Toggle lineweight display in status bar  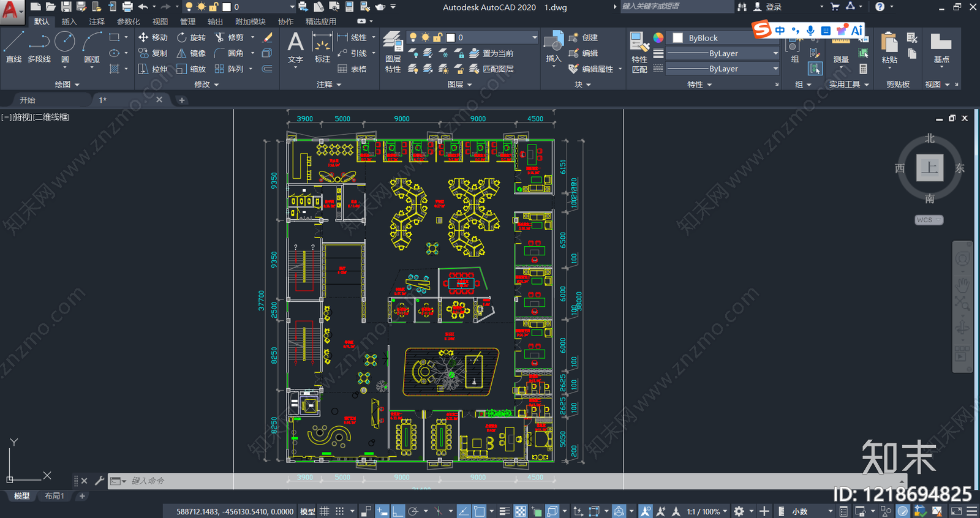504,511
